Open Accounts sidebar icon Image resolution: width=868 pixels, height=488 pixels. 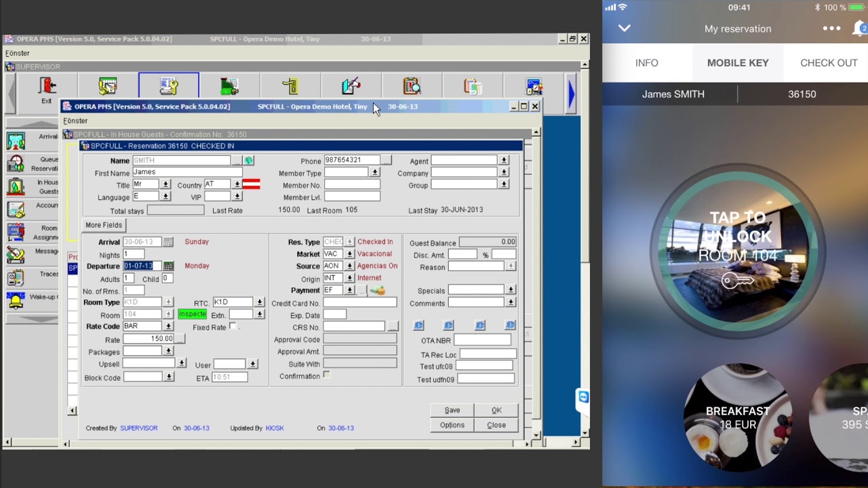[16, 209]
